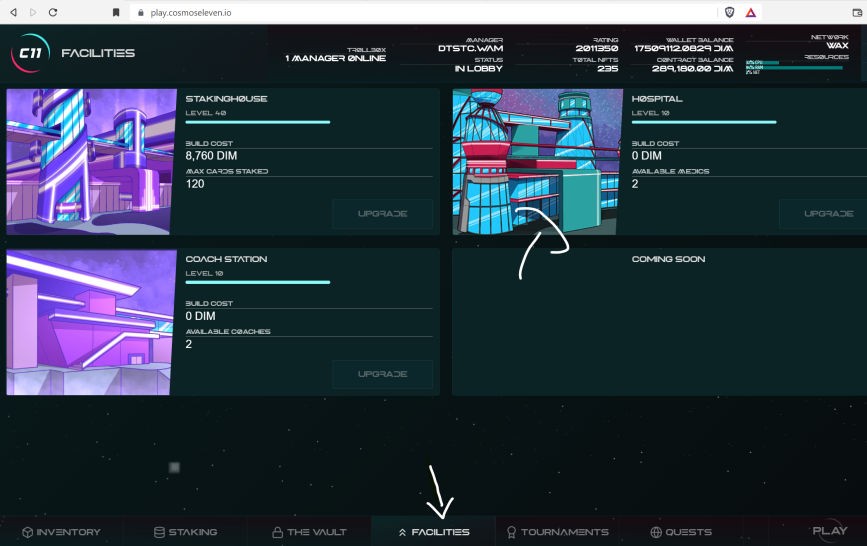Click the Stakinghouse build cost 8,760 DIM
The height and width of the screenshot is (546, 867).
pos(211,156)
